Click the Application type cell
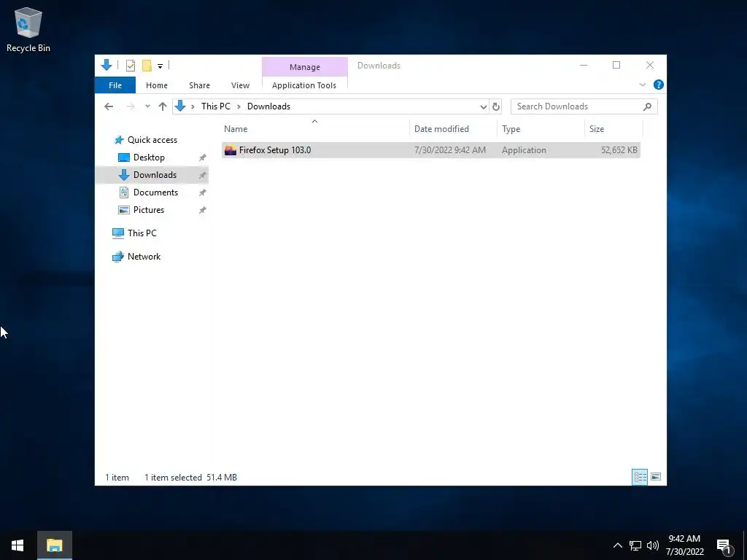Image resolution: width=747 pixels, height=560 pixels. [x=524, y=150]
